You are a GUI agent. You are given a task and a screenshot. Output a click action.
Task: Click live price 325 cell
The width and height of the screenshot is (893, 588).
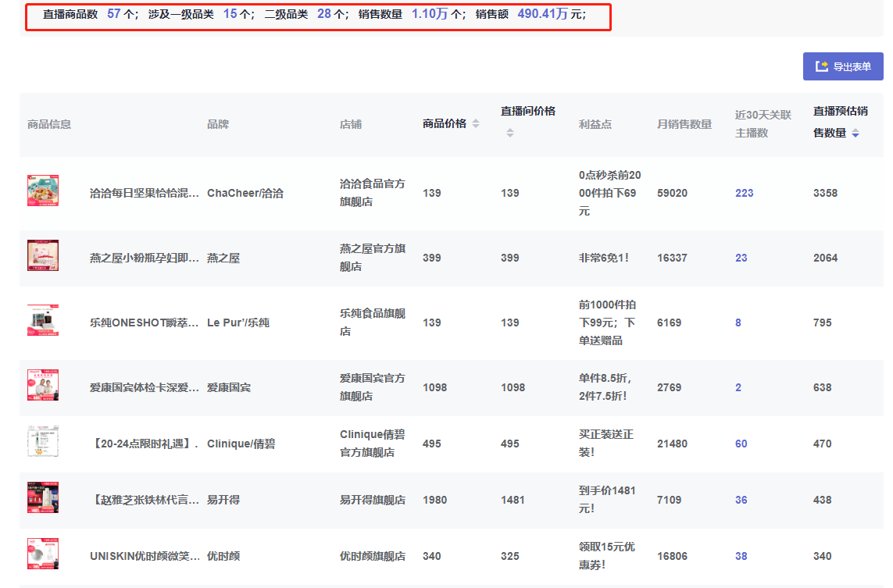pos(509,556)
